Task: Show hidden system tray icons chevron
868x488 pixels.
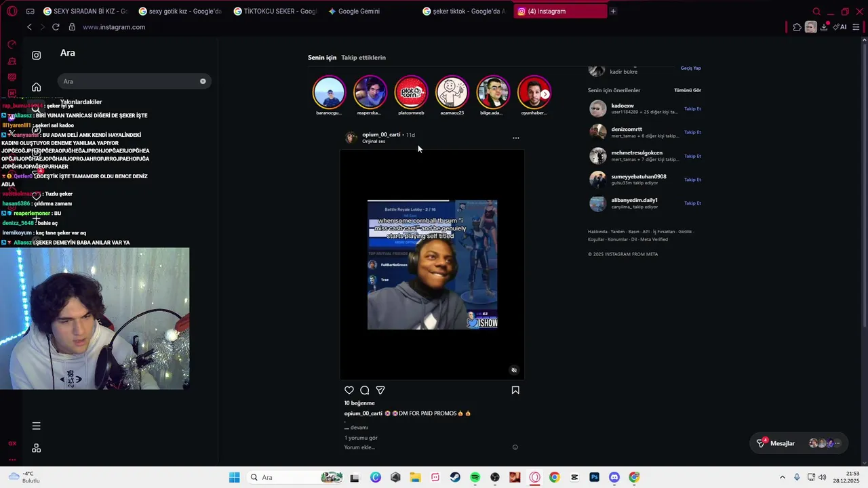Action: coord(782,478)
